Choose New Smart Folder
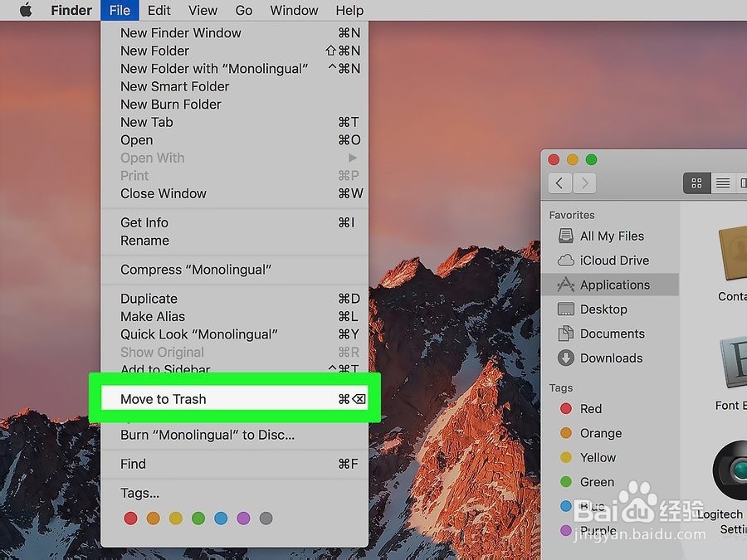747x560 pixels. coord(234,86)
